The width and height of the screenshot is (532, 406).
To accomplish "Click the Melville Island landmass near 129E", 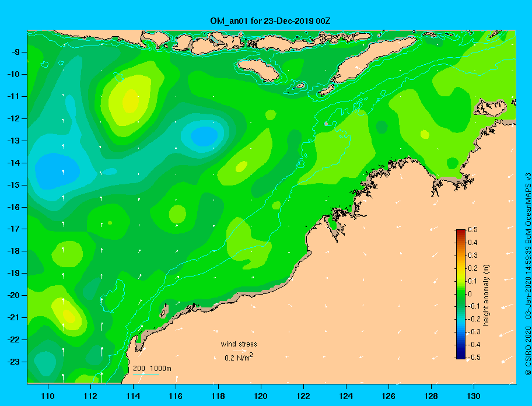I will (491, 108).
